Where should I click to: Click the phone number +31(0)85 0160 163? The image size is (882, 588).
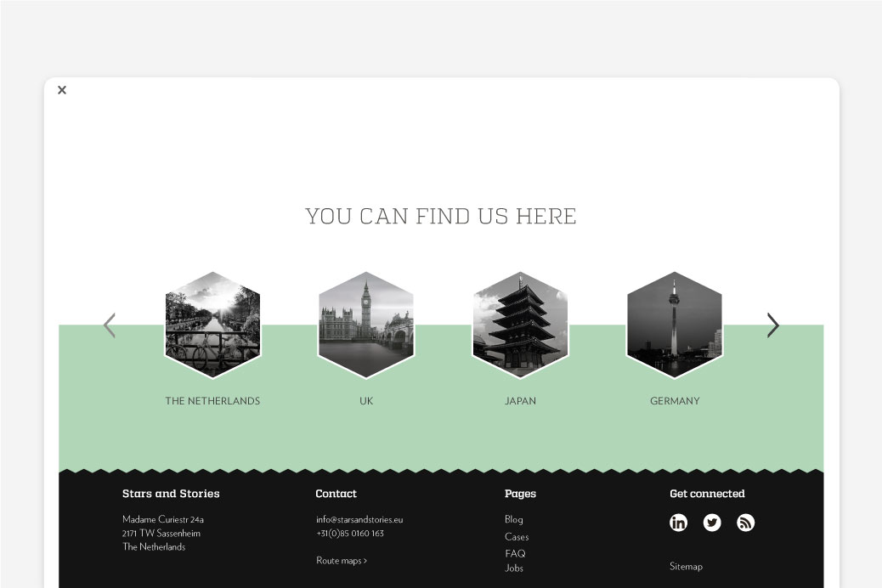coord(350,534)
